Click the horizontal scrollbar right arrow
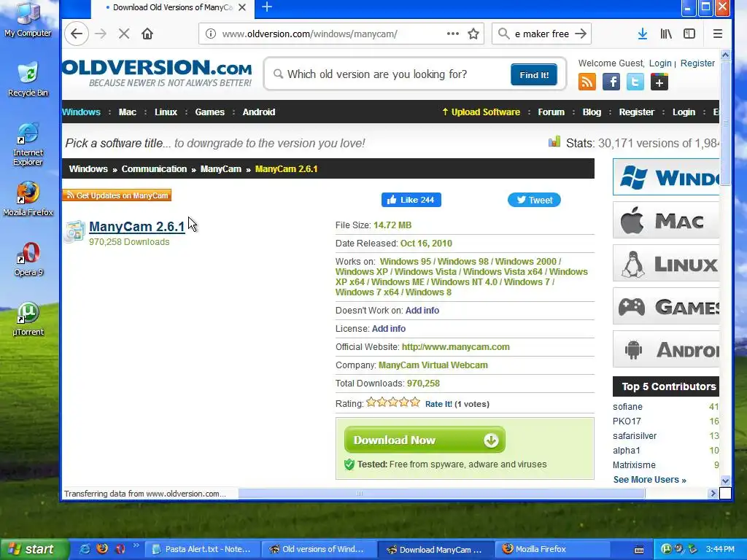 pyautogui.click(x=713, y=494)
